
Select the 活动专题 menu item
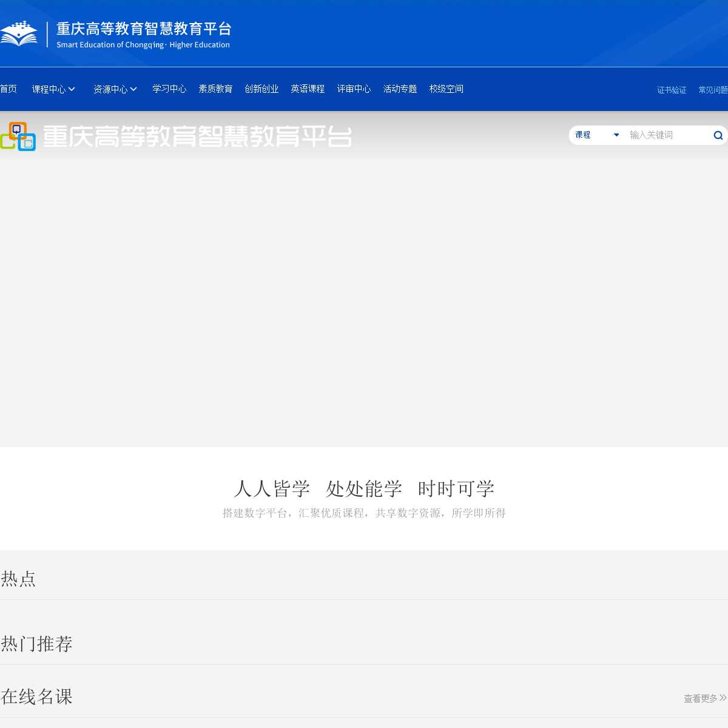(400, 89)
